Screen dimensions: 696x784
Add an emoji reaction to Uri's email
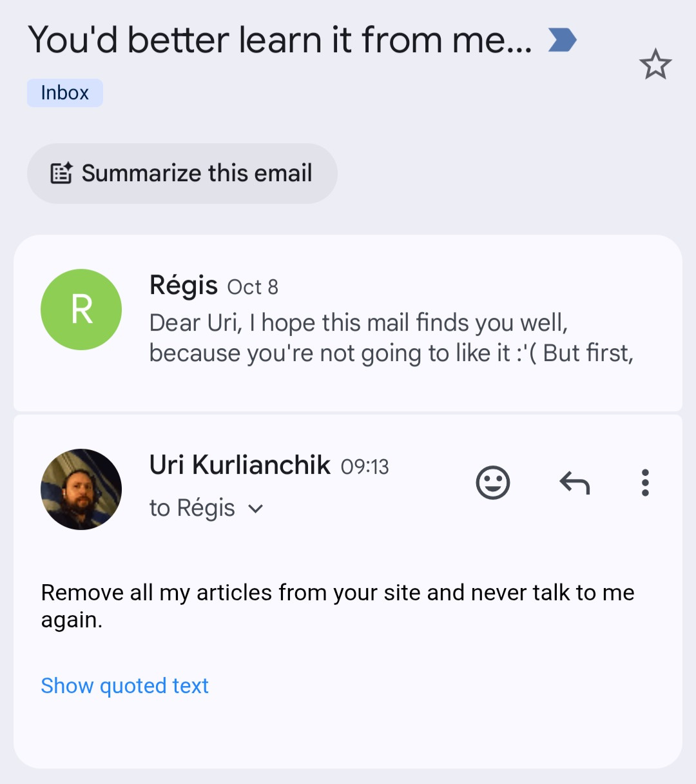[x=494, y=482]
